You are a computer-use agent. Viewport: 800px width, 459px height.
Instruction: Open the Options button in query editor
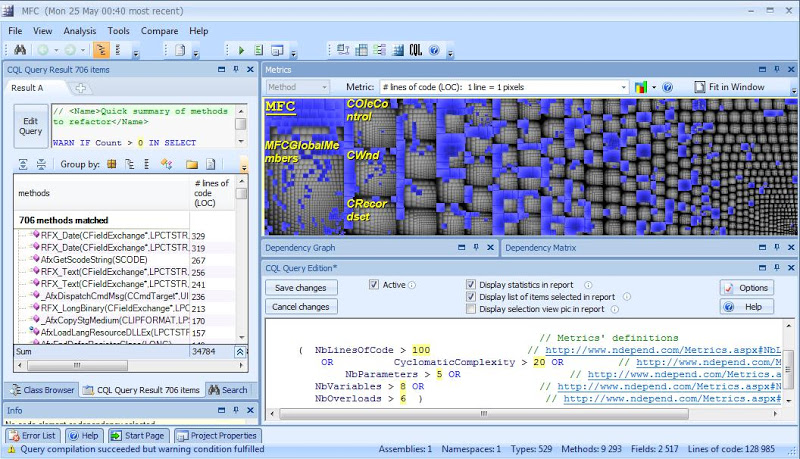[x=747, y=288]
